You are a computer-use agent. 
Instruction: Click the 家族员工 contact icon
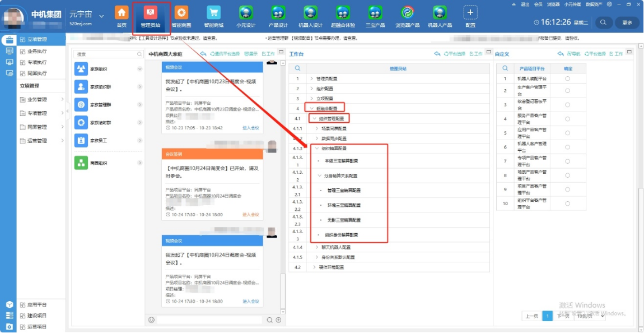tap(81, 140)
